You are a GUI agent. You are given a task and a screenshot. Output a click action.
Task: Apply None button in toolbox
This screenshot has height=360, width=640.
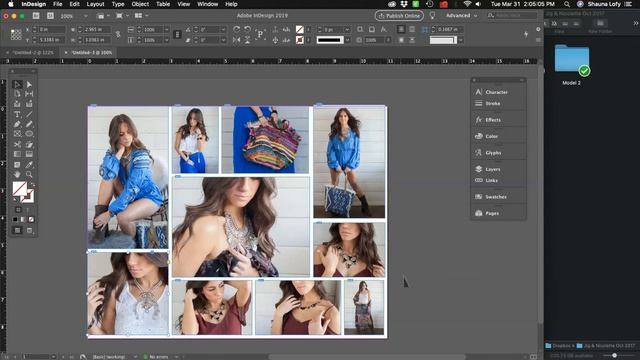tap(31, 220)
